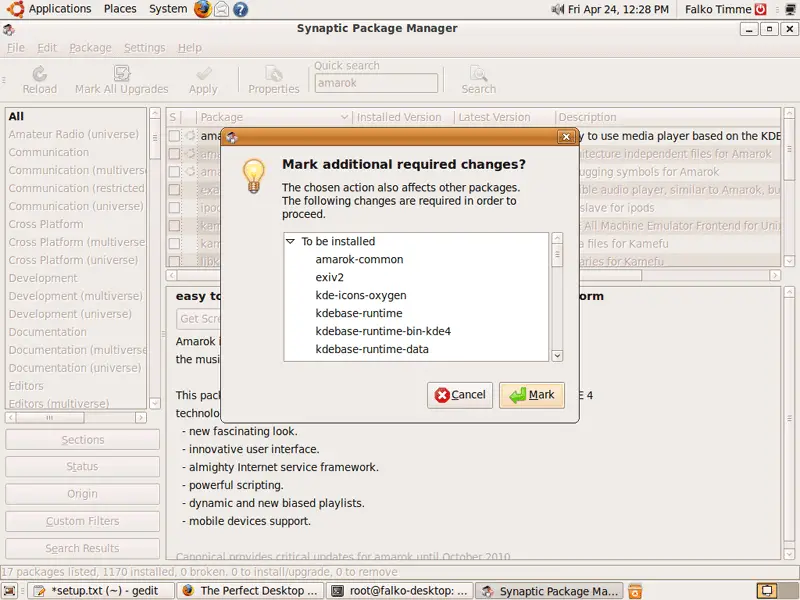This screenshot has height=600, width=800.
Task: Click the Origin filter button
Action: (x=83, y=494)
